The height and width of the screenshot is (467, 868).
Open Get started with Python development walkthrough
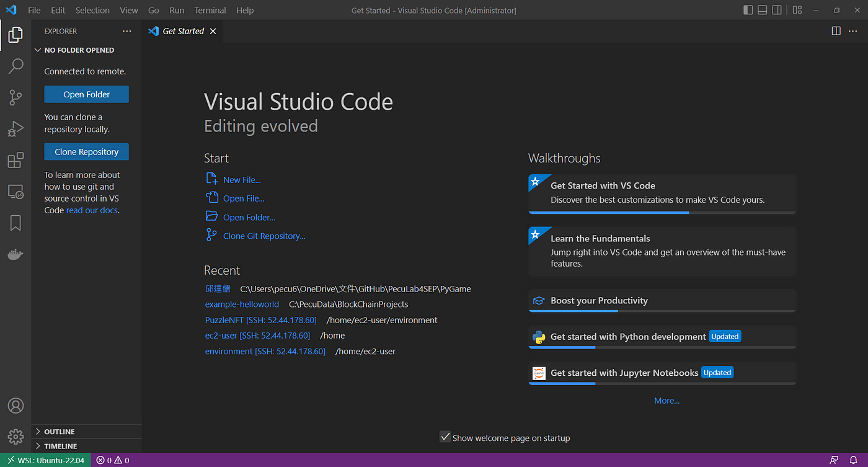[x=662, y=337]
